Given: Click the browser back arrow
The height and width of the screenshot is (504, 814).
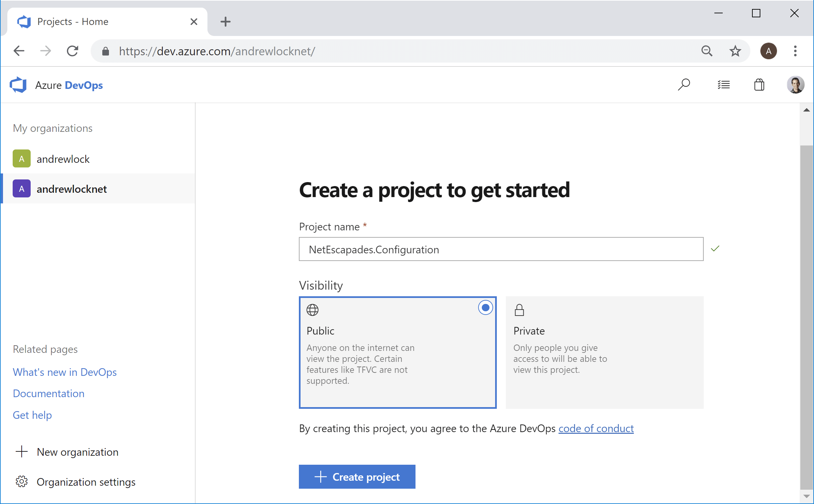Looking at the screenshot, I should [19, 51].
